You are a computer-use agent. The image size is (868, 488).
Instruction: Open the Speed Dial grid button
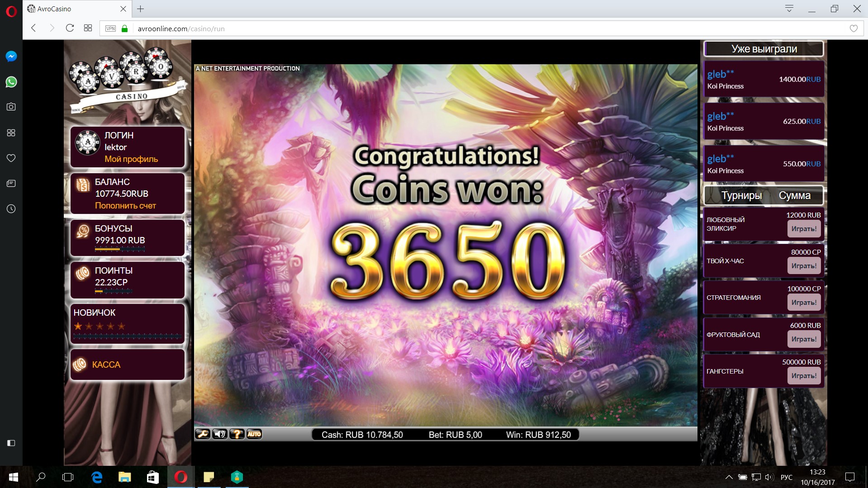pyautogui.click(x=88, y=28)
